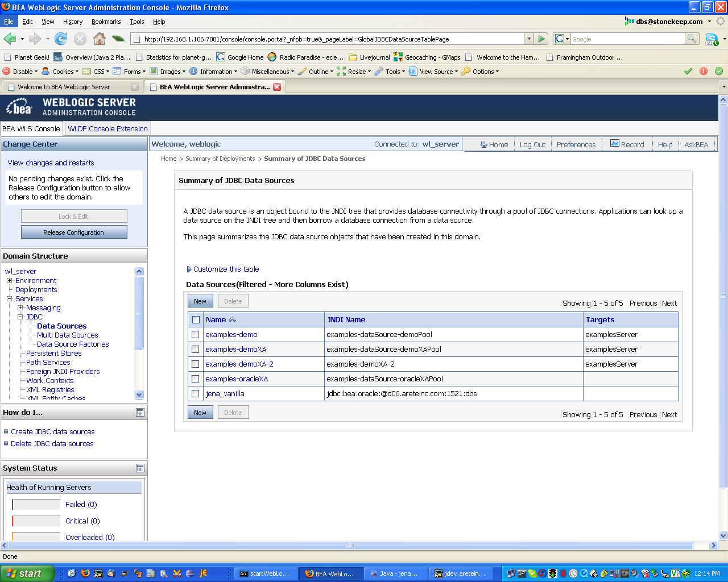Screen dimensions: 728x582
Task: Open the examples-demoXA-2 data source link
Action: click(239, 364)
